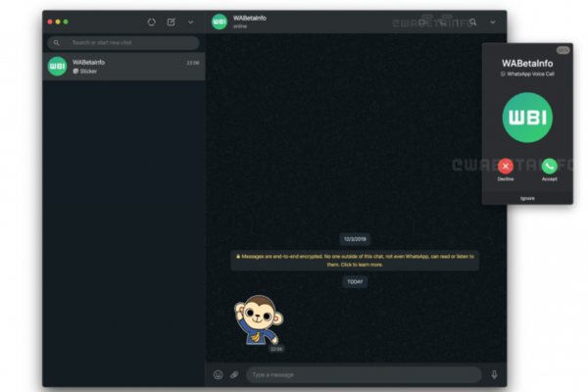Open the chat header dropdown chevron
588x392 pixels.
(x=492, y=22)
